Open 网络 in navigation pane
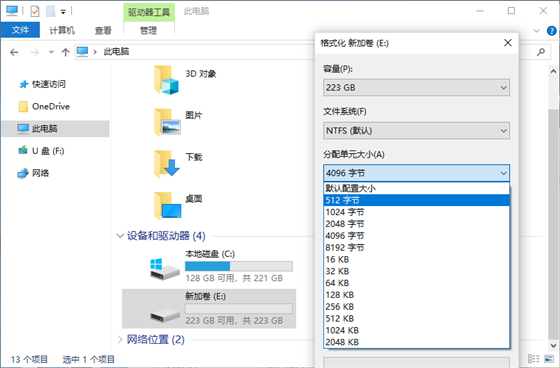The width and height of the screenshot is (560, 368). pyautogui.click(x=33, y=173)
